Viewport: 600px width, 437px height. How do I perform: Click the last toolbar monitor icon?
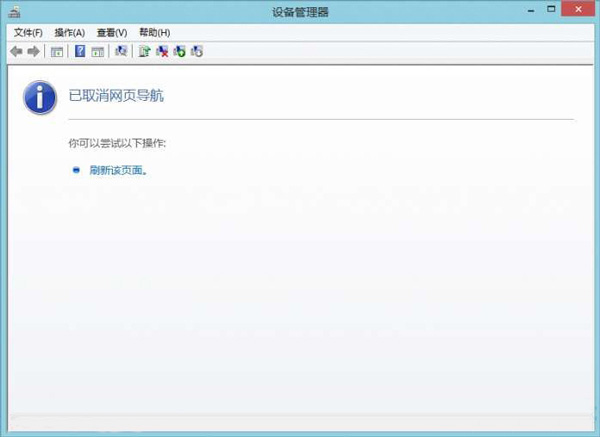click(x=197, y=51)
